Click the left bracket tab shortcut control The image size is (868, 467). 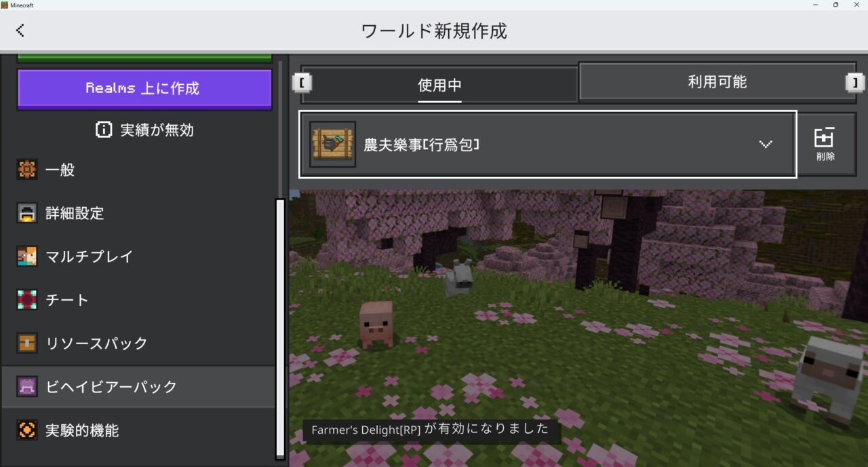(x=300, y=81)
